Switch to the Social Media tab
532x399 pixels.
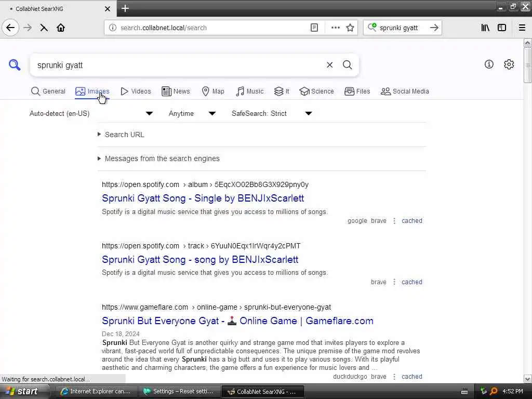tap(405, 91)
